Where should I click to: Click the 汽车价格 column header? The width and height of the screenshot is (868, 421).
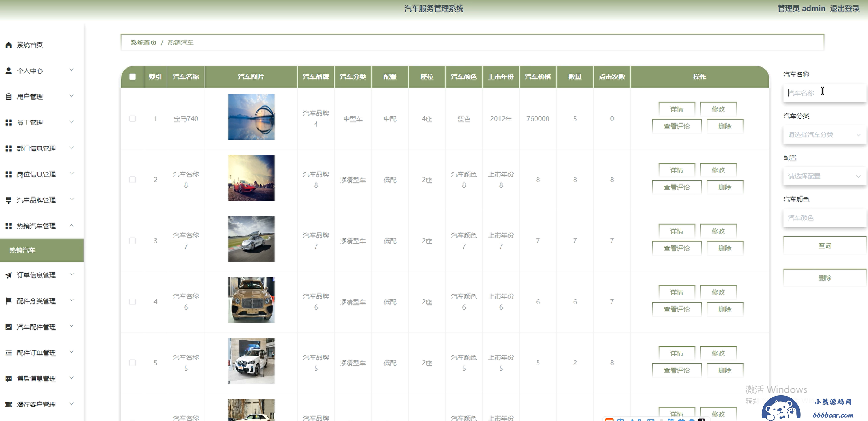click(538, 77)
